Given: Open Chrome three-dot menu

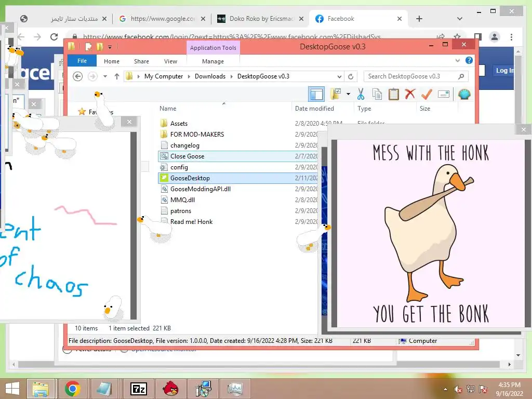Looking at the screenshot, I should click(511, 37).
